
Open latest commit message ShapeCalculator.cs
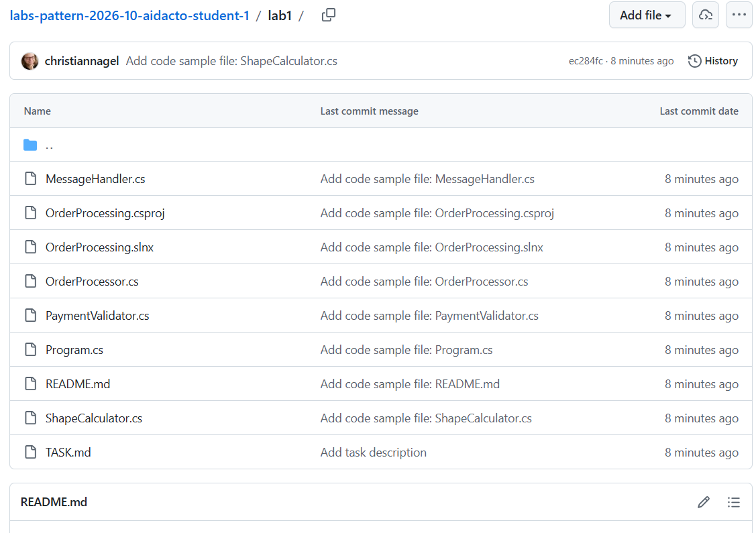pyautogui.click(x=231, y=61)
